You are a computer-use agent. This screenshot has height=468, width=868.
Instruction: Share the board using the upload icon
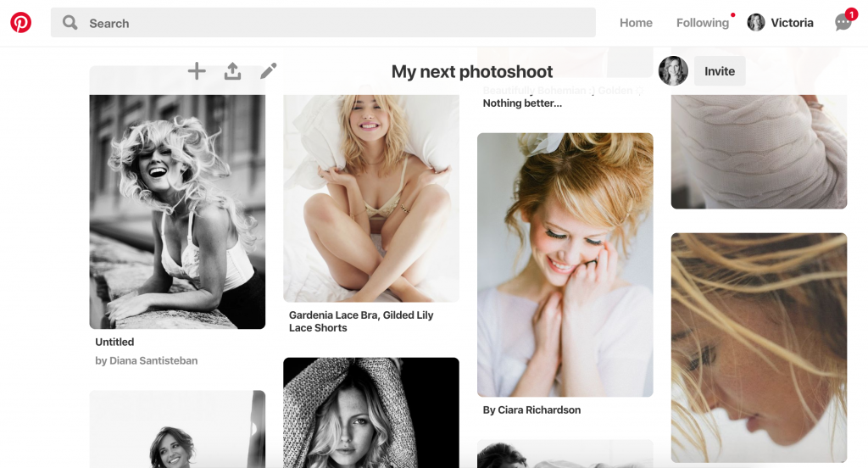click(232, 71)
